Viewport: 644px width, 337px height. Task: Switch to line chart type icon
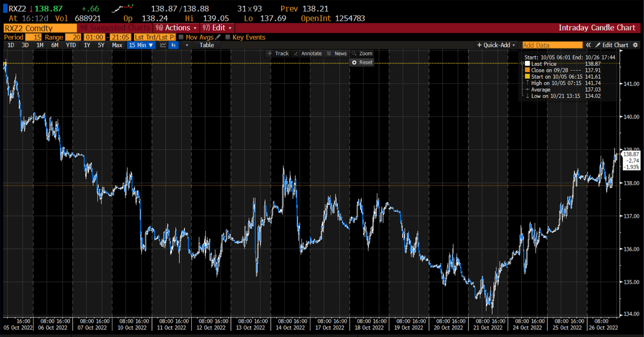[x=163, y=45]
